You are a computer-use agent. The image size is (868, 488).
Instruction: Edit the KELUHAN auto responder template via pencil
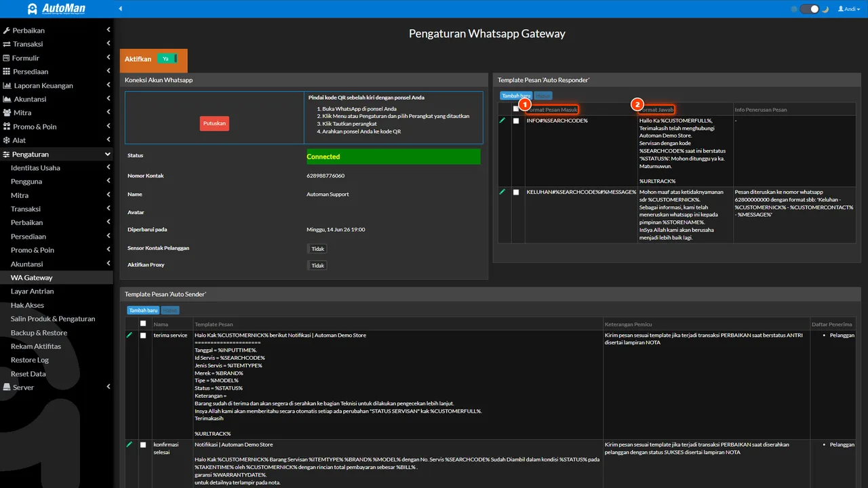pos(502,192)
